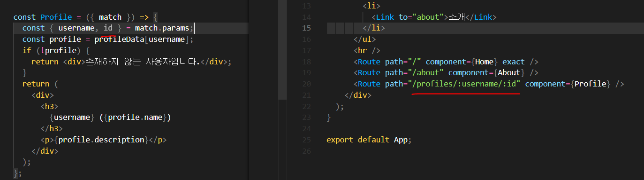644x180 pixels.
Task: Click 'username' in the destructuring line
Action: (x=76, y=28)
